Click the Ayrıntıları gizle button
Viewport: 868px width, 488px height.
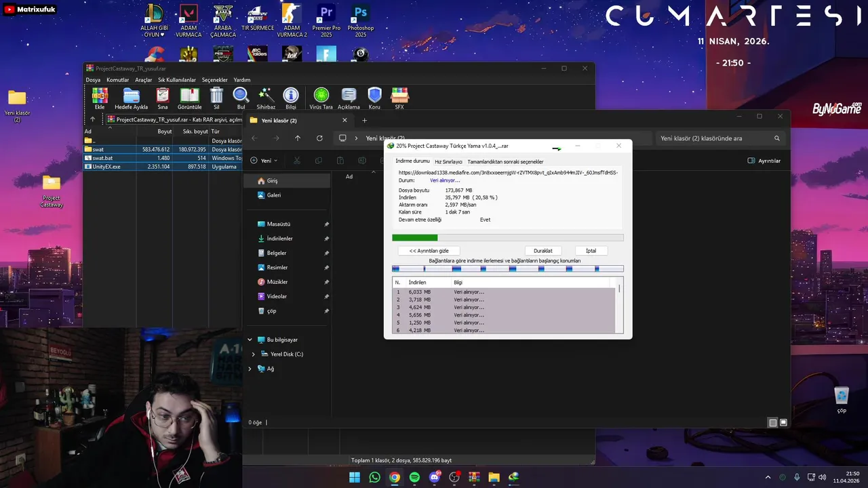[x=429, y=251]
